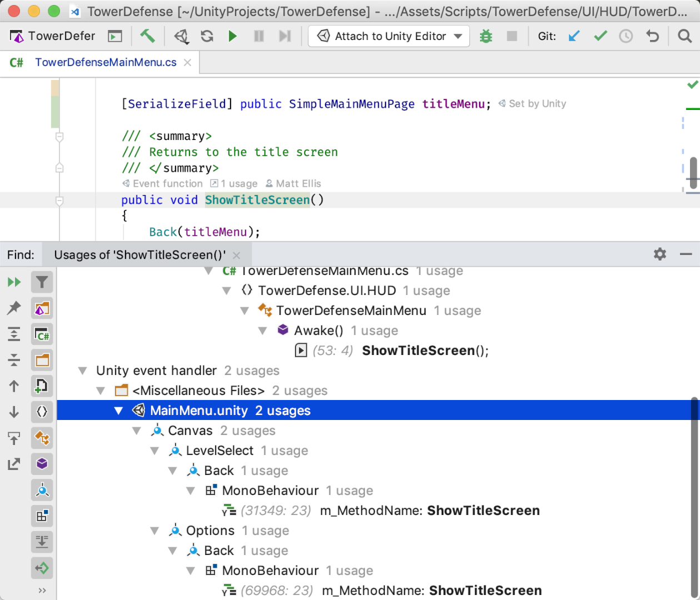Click the Debug bug icon
This screenshot has width=700, height=600.
tap(486, 36)
